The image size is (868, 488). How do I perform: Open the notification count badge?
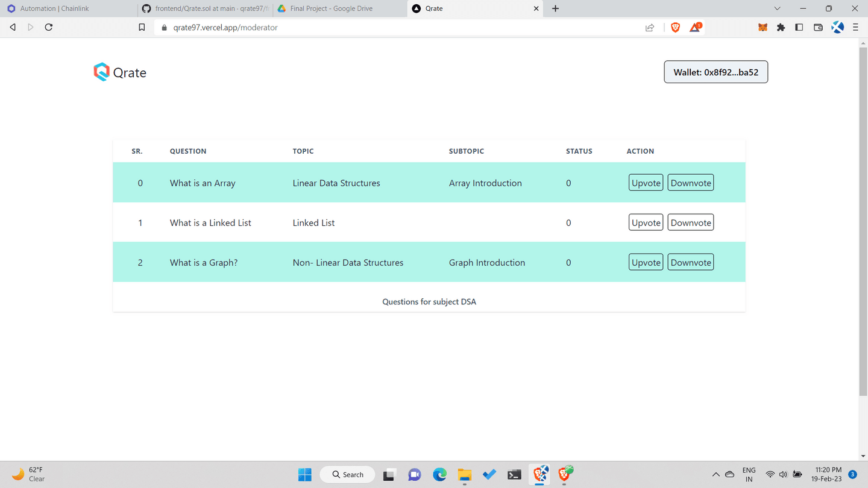coord(852,474)
